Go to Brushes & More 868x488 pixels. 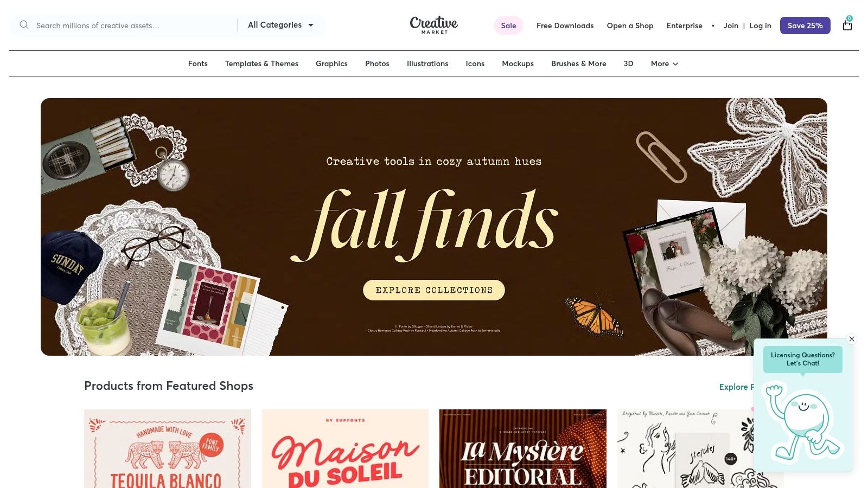coord(579,63)
